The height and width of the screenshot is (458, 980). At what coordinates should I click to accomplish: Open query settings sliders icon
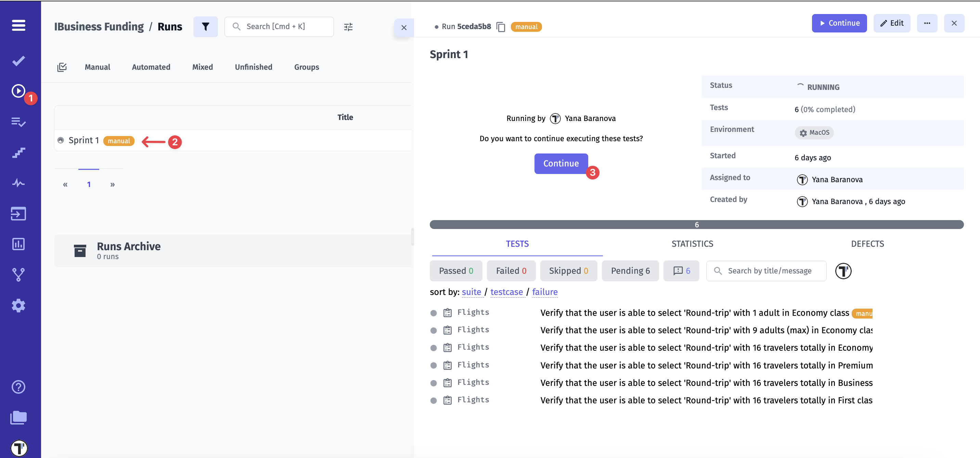pos(348,27)
